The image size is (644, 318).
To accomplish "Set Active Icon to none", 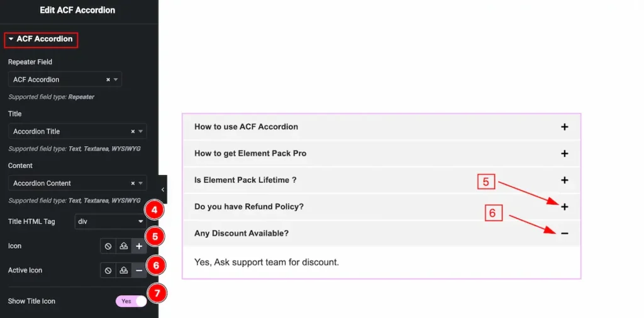I will tap(108, 270).
